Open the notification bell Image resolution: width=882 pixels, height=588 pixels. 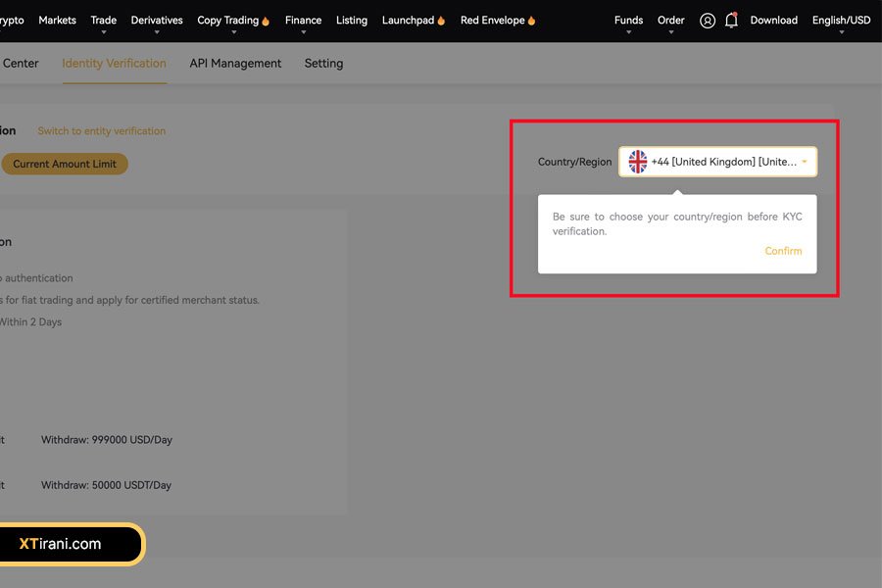[x=731, y=21]
